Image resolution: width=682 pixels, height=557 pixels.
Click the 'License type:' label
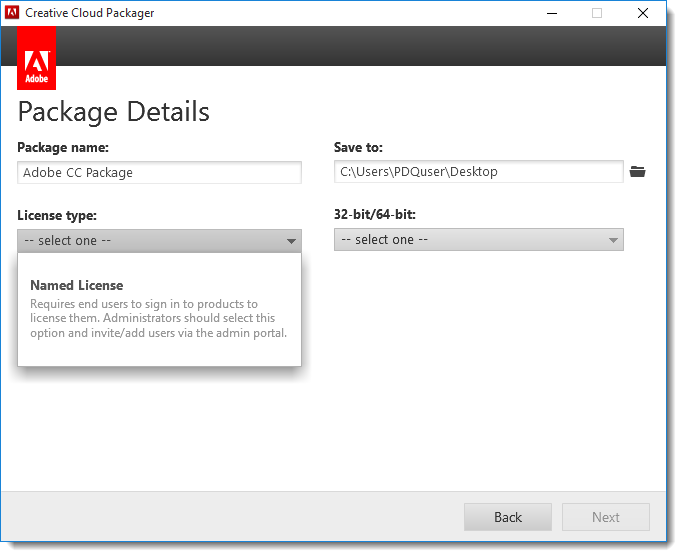[57, 215]
